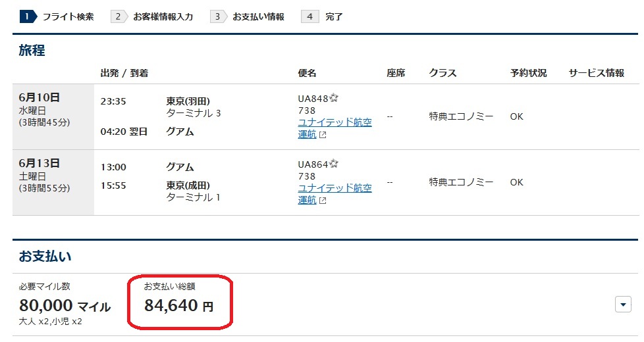Viewport: 644px width, 342px height.
Task: Click external link icon under UA848 flight
Action: [322, 135]
